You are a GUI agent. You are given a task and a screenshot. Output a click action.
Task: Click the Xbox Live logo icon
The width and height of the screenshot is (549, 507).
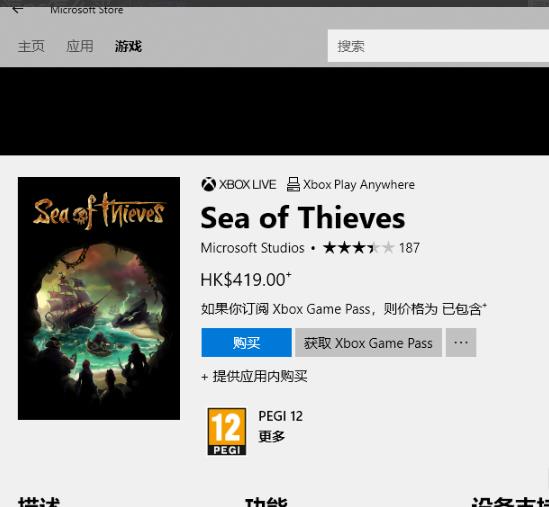pos(208,184)
